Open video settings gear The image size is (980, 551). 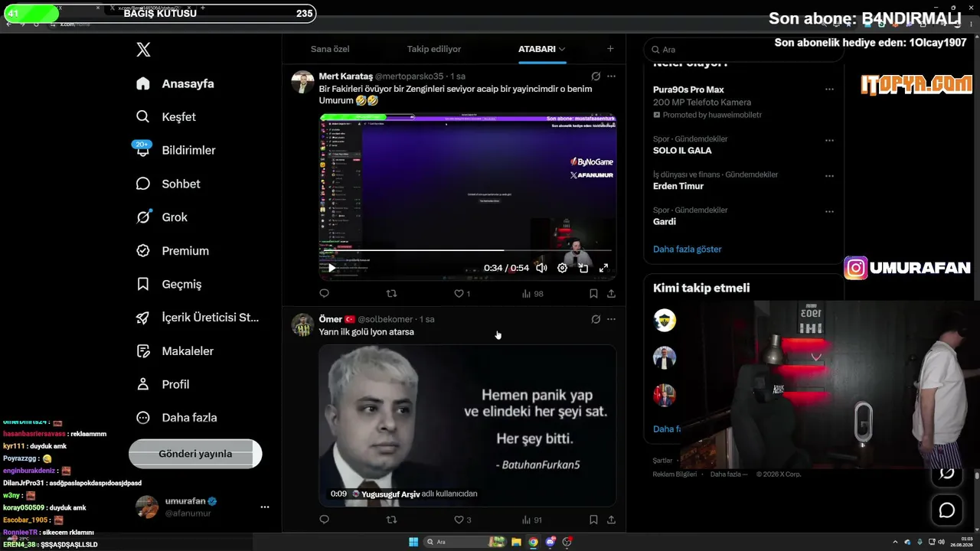click(x=562, y=268)
